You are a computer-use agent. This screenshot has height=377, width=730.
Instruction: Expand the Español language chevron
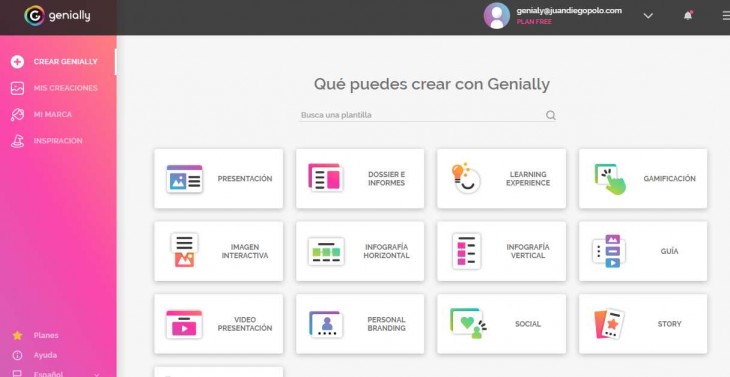tap(97, 374)
